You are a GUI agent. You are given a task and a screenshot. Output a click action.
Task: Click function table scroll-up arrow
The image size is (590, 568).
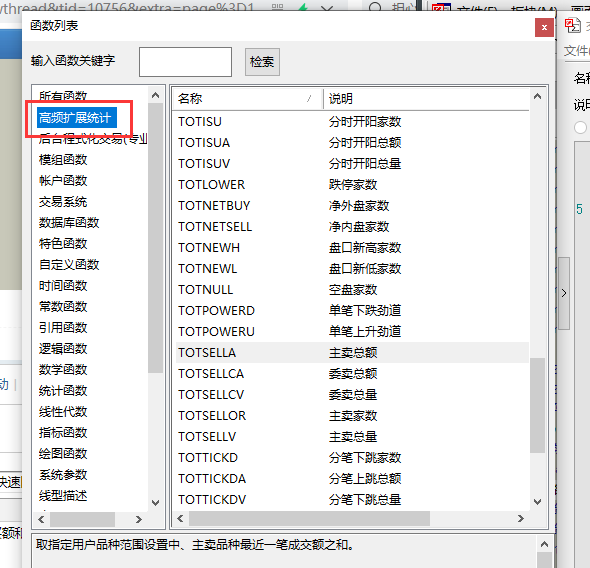tap(538, 96)
